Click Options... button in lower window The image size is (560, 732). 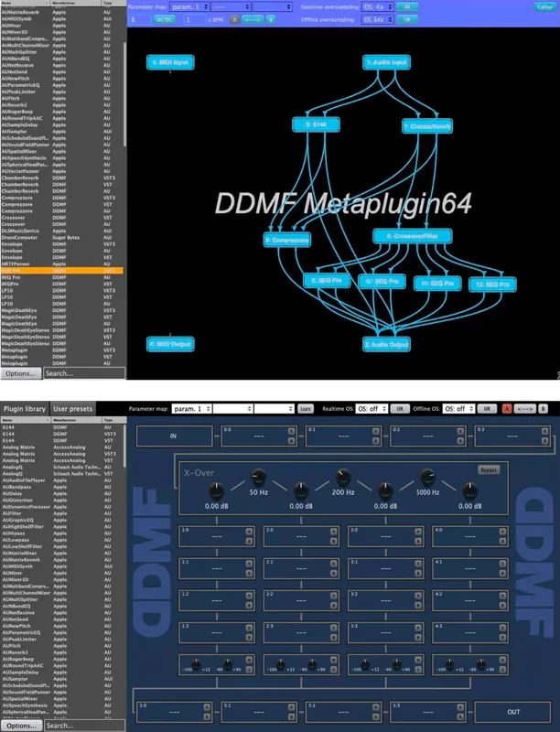[x=21, y=726]
